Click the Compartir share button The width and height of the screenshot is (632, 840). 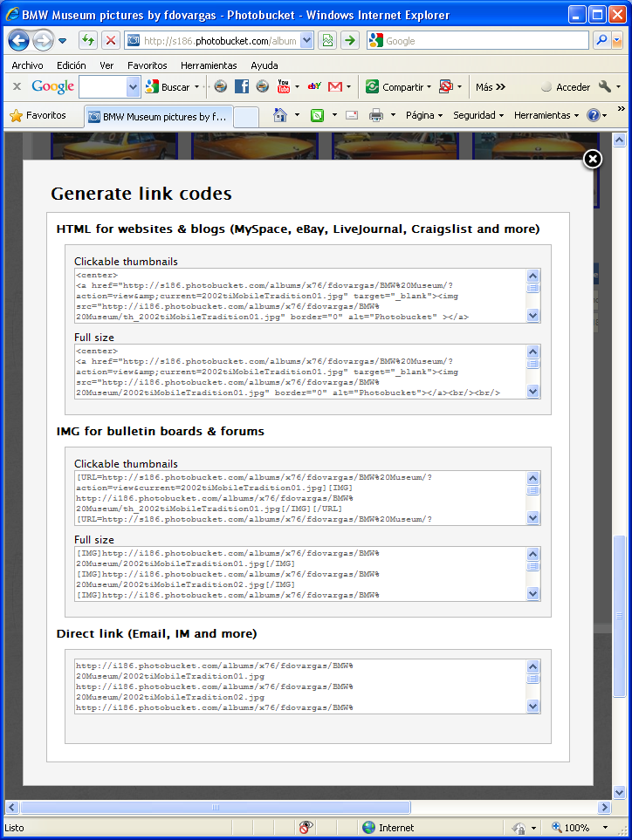click(x=398, y=86)
